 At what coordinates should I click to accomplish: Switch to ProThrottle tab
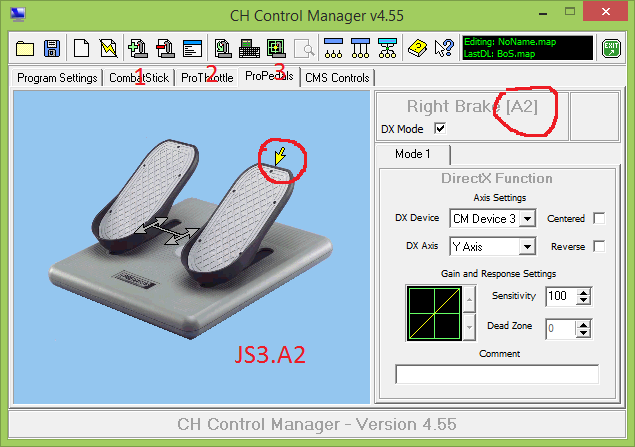[x=207, y=78]
